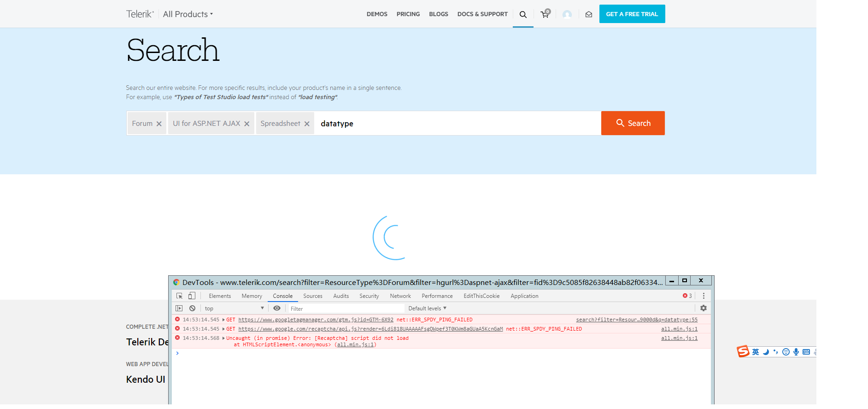Open the google recaptcha api.js URL link
The height and width of the screenshot is (409, 868).
coord(370,329)
